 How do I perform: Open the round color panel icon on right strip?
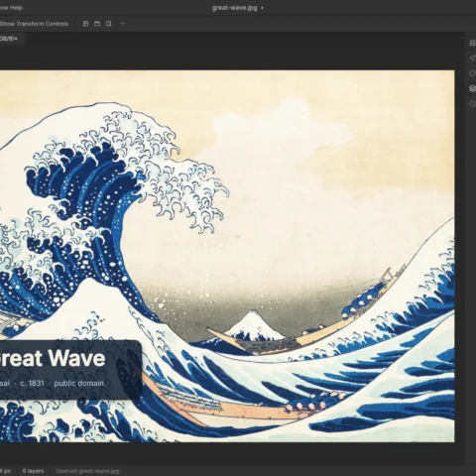472,73
